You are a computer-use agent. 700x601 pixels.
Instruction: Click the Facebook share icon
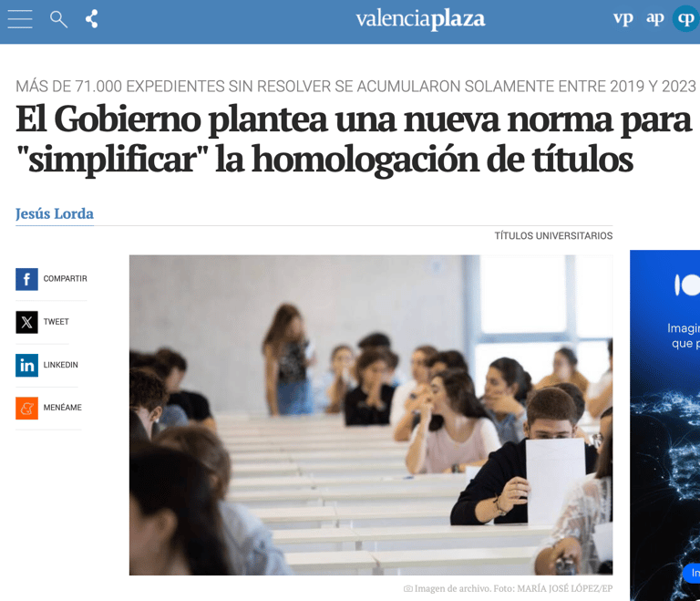[26, 279]
